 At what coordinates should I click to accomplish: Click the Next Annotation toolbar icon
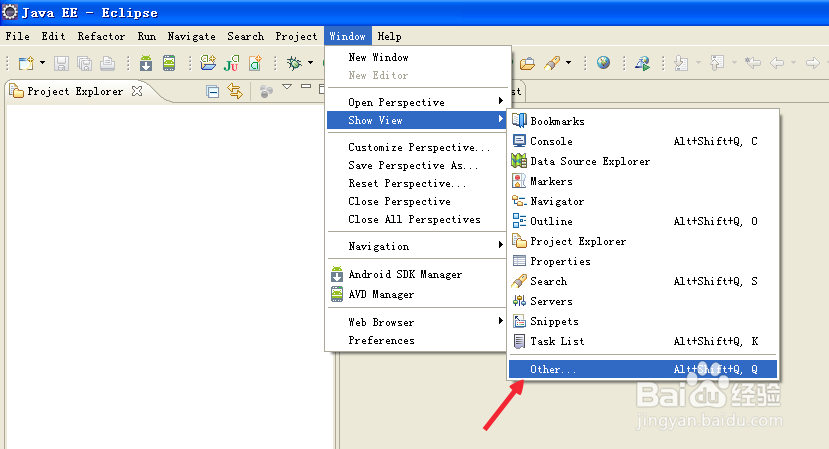pyautogui.click(x=681, y=63)
